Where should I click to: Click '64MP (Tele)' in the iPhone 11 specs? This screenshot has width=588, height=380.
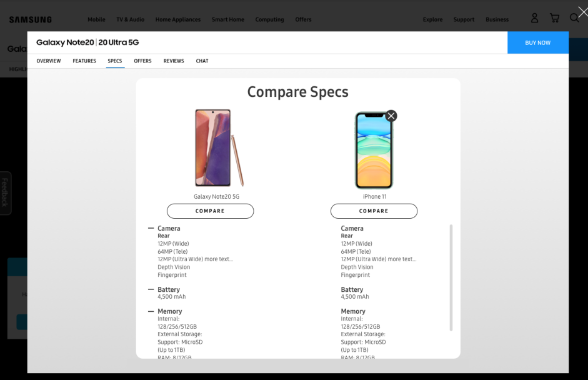[356, 252]
